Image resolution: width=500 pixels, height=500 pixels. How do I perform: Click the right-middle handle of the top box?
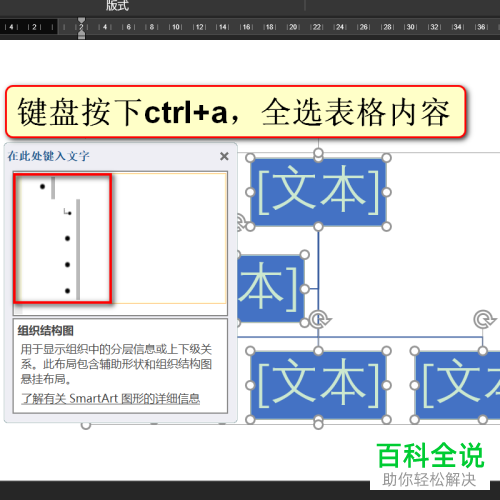(386, 192)
